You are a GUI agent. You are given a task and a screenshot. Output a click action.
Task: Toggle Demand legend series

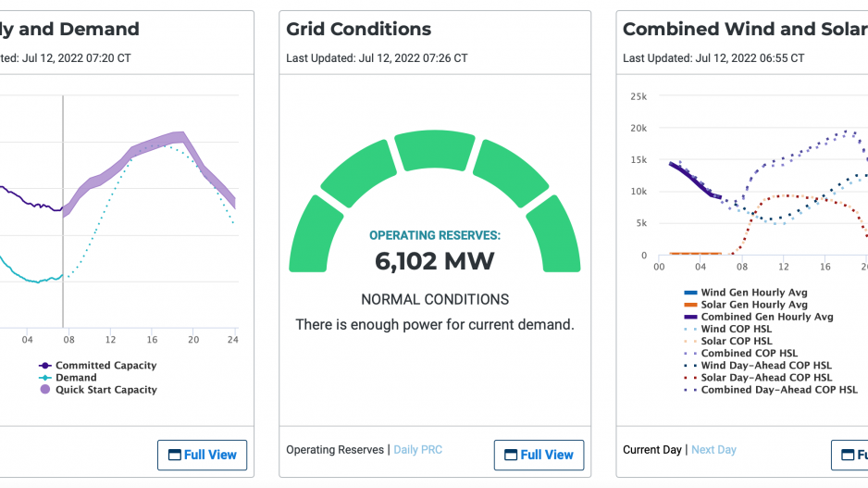(x=68, y=378)
